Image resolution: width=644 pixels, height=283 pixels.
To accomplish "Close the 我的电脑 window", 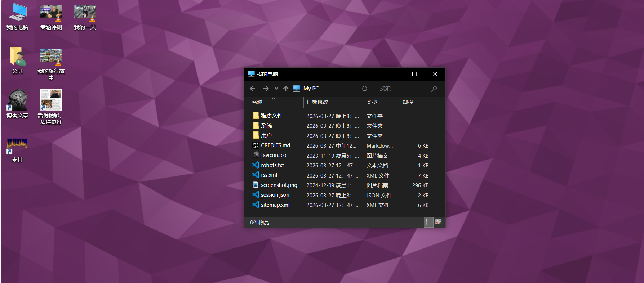I will click(x=435, y=74).
